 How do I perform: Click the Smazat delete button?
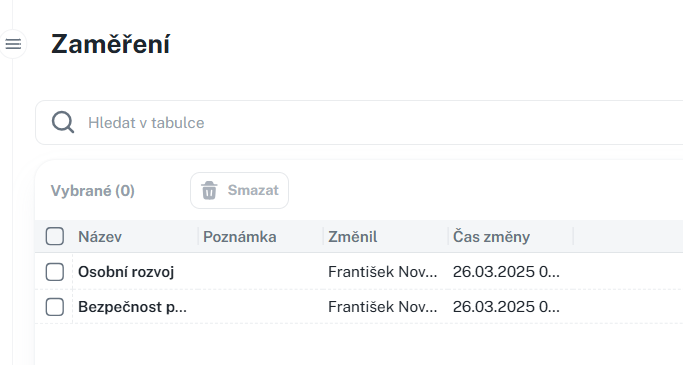pos(239,190)
